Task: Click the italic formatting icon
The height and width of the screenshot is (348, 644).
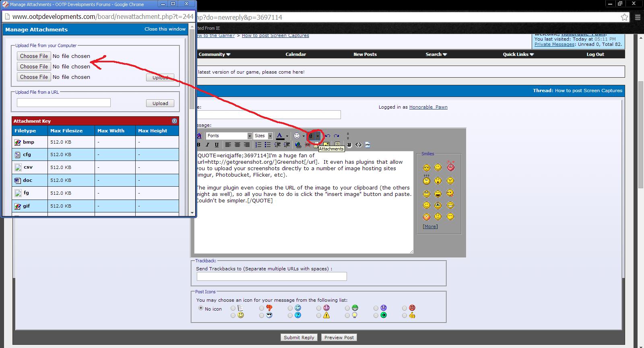Action: click(208, 145)
